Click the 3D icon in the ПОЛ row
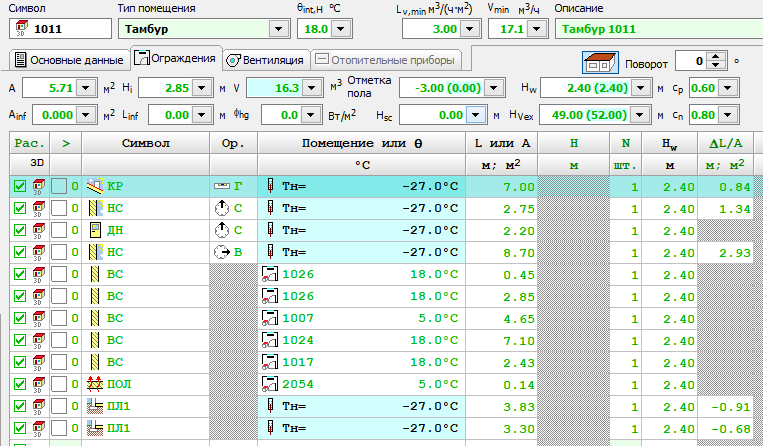This screenshot has width=763, height=446. (38, 385)
